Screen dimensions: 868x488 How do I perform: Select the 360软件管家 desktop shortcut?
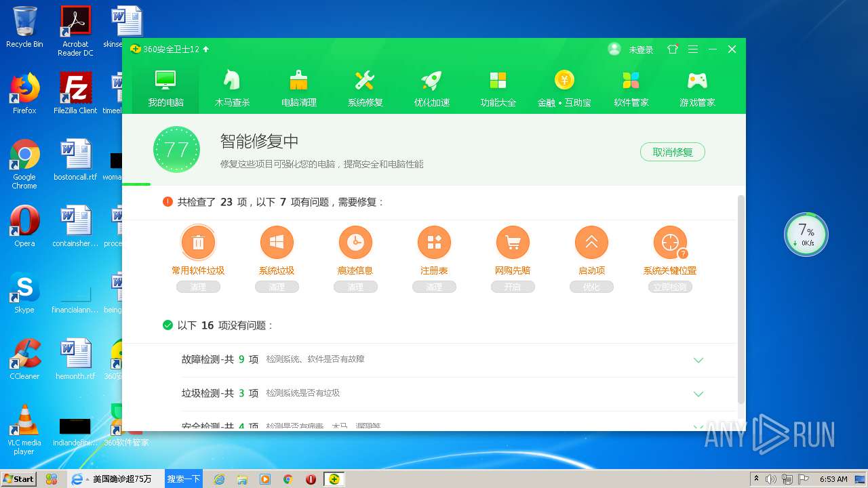tap(126, 426)
